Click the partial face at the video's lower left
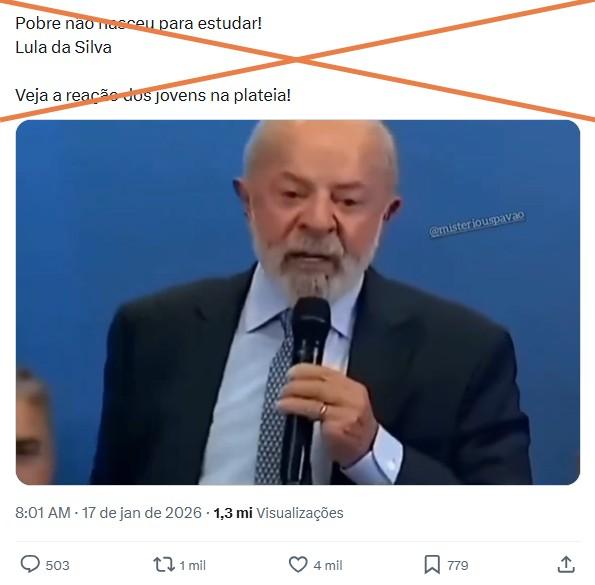The image size is (595, 585). [33, 427]
